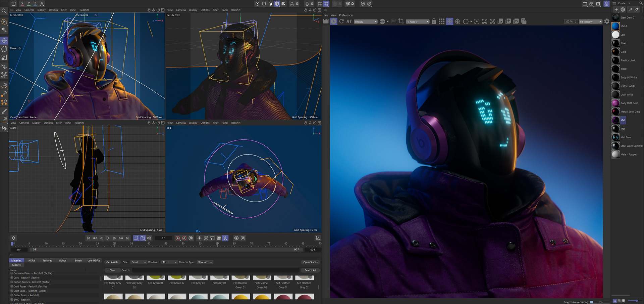Select the Body OUT Gold material swatch

615,103
